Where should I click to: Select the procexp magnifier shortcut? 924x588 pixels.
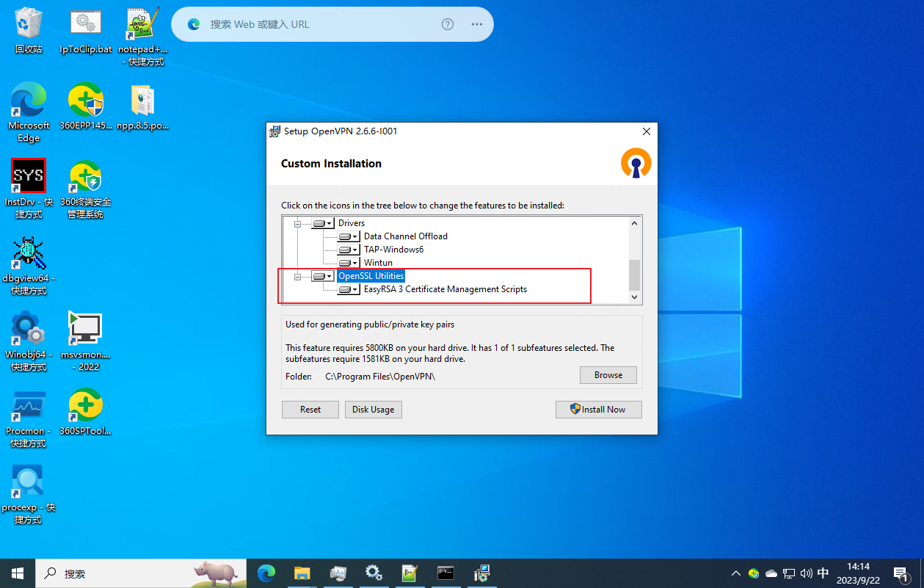(x=29, y=494)
